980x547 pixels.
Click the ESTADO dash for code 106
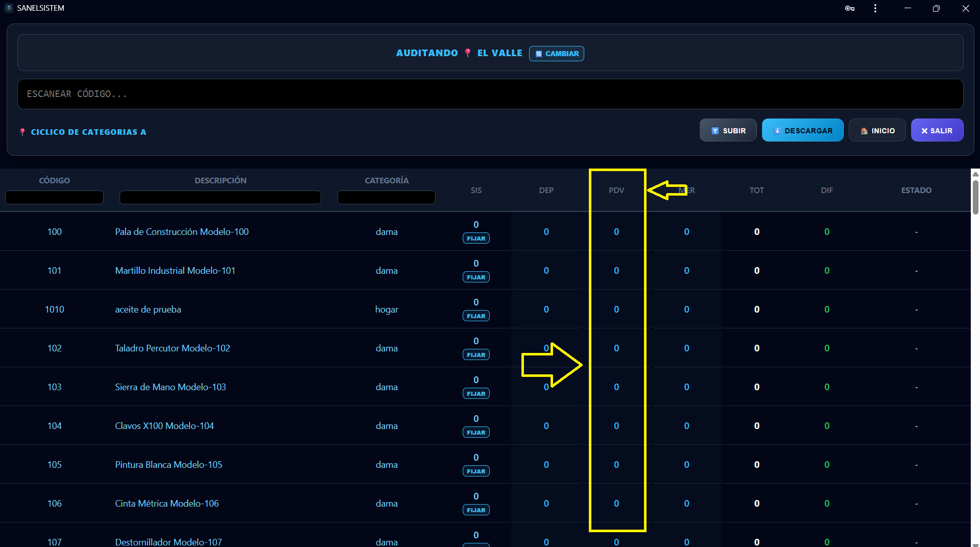point(916,504)
